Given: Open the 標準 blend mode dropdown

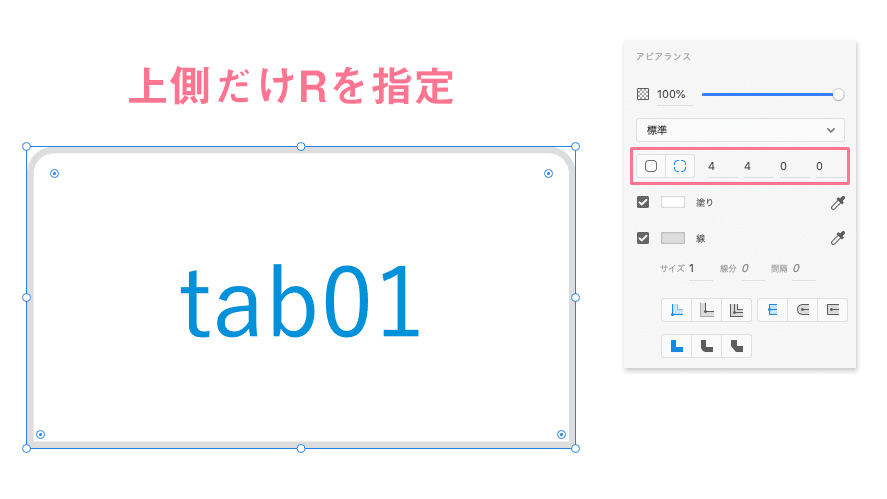Looking at the screenshot, I should pos(740,130).
